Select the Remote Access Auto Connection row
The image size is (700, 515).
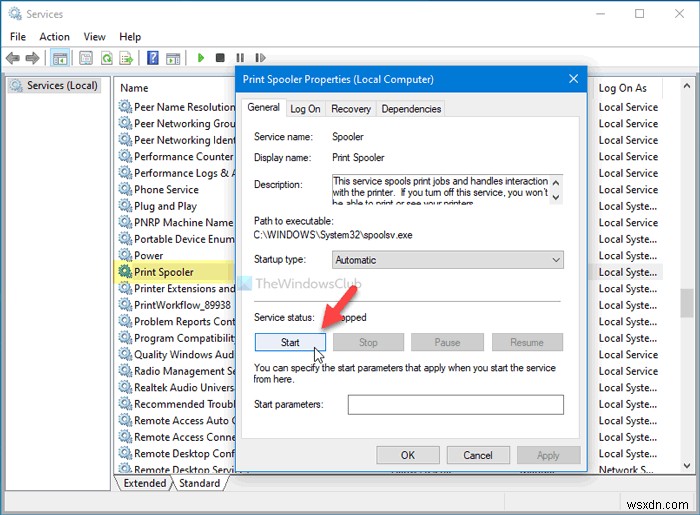pyautogui.click(x=176, y=420)
